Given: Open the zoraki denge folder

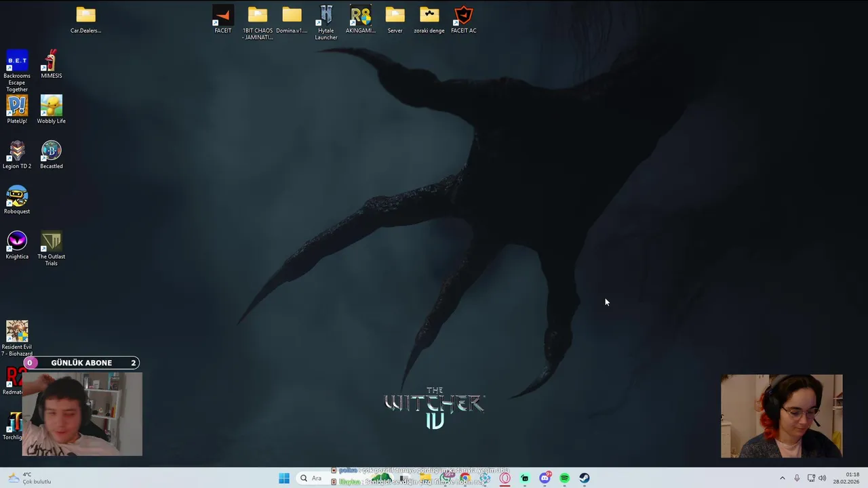Looking at the screenshot, I should click(429, 20).
